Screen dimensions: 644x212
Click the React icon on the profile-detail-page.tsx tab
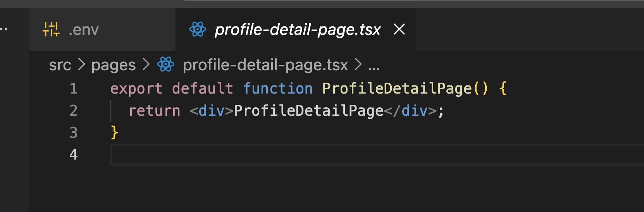tap(198, 30)
